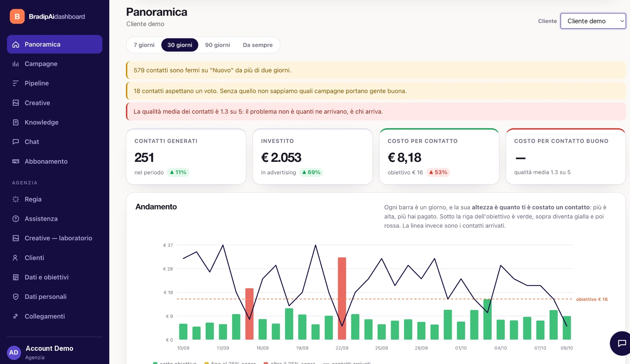Click the Dati e obiettivi document icon
Screen dimensions: 630x364
tap(16, 277)
